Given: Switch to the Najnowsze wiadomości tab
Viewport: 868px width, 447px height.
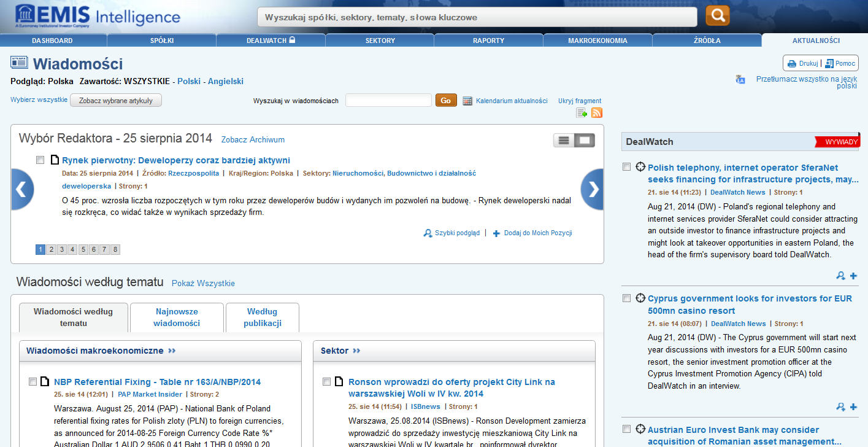Looking at the screenshot, I should [x=177, y=317].
